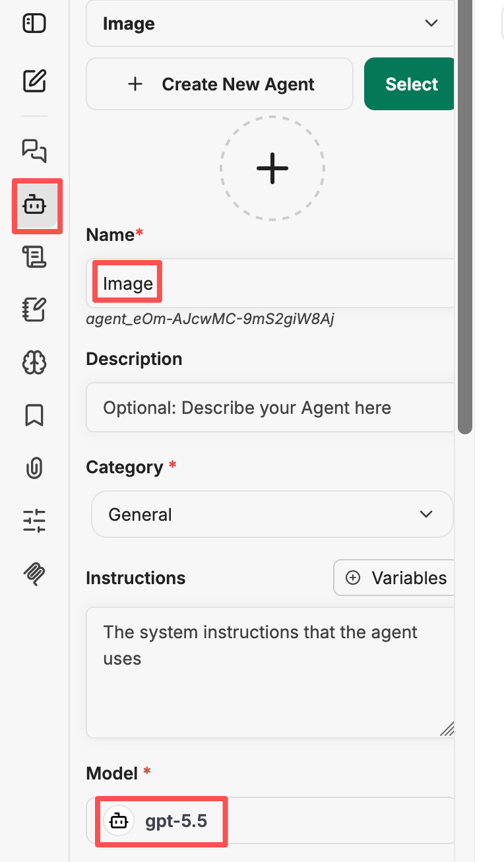Upload avatar via dashed plus circle
This screenshot has width=504, height=862.
[272, 169]
